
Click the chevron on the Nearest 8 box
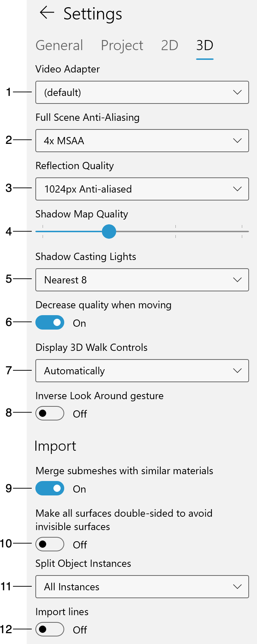click(237, 280)
